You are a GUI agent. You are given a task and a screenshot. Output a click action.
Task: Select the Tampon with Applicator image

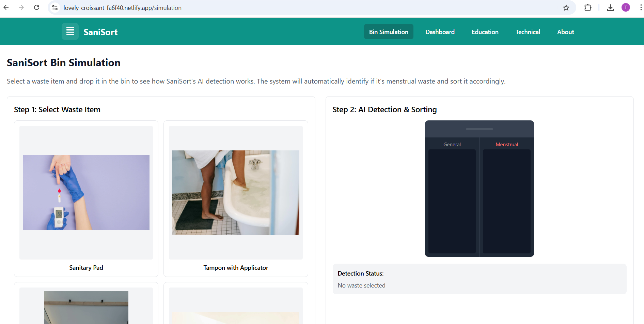click(x=236, y=193)
